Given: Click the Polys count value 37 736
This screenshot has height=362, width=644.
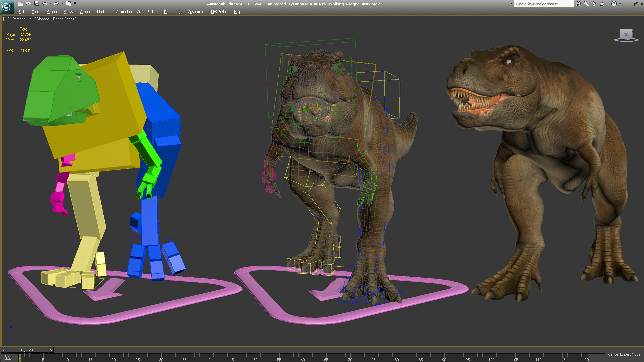Looking at the screenshot, I should click(x=25, y=35).
